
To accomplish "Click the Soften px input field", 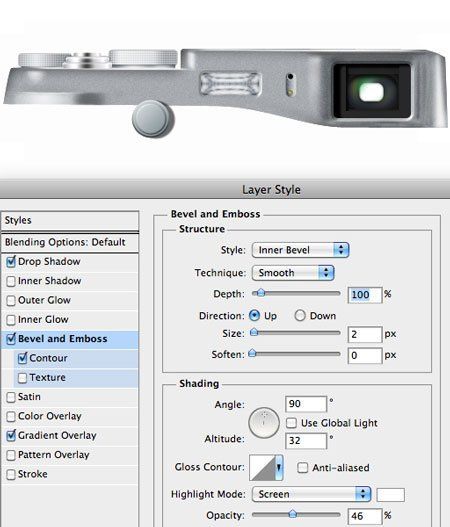I will [365, 356].
